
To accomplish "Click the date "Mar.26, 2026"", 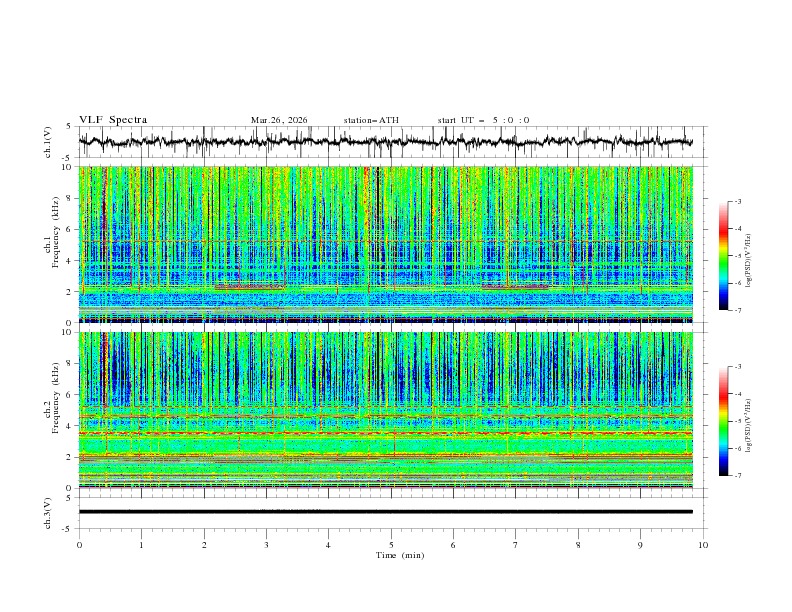I will (x=279, y=120).
